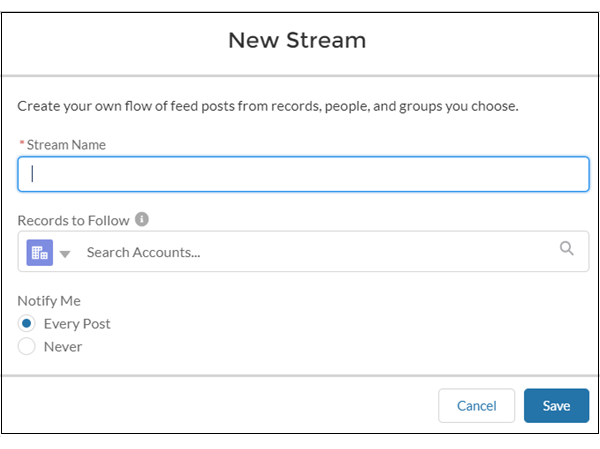Viewport: 600px width, 449px height.
Task: Click the purple Accounts object icon
Action: point(39,253)
